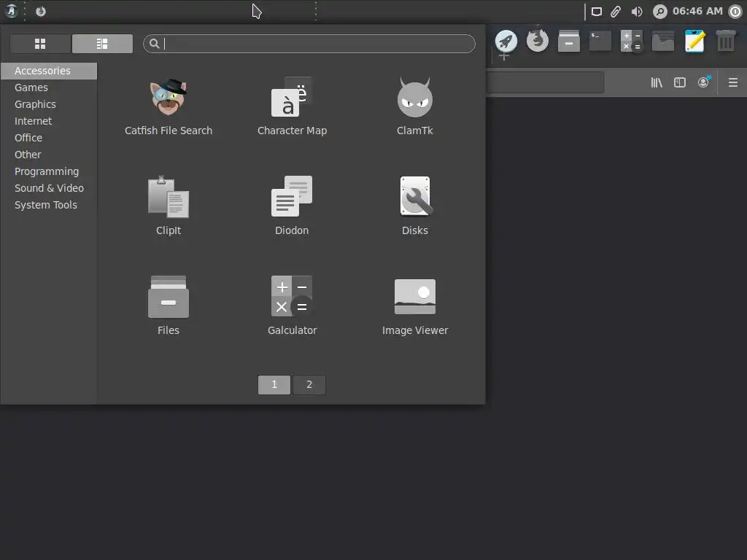Launch terminal from the dock

click(600, 41)
